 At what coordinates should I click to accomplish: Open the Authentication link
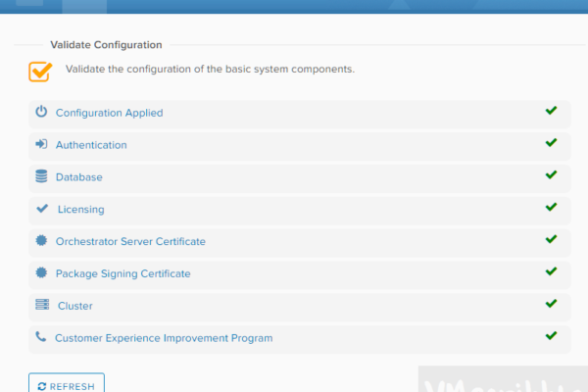91,145
